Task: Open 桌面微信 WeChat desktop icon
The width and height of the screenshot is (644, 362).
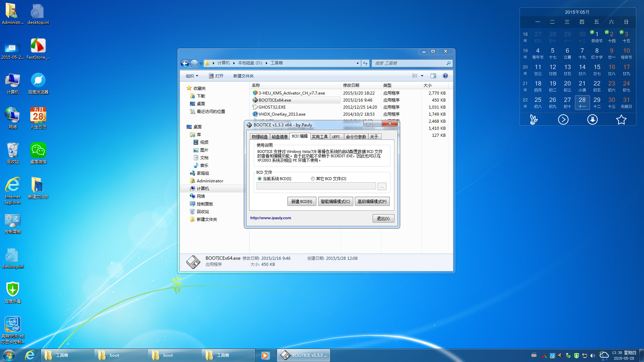Action: [x=38, y=153]
